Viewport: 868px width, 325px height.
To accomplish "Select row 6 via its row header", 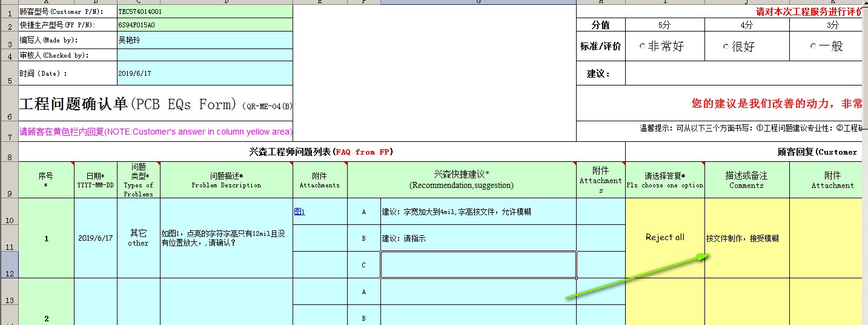I will click(x=9, y=103).
